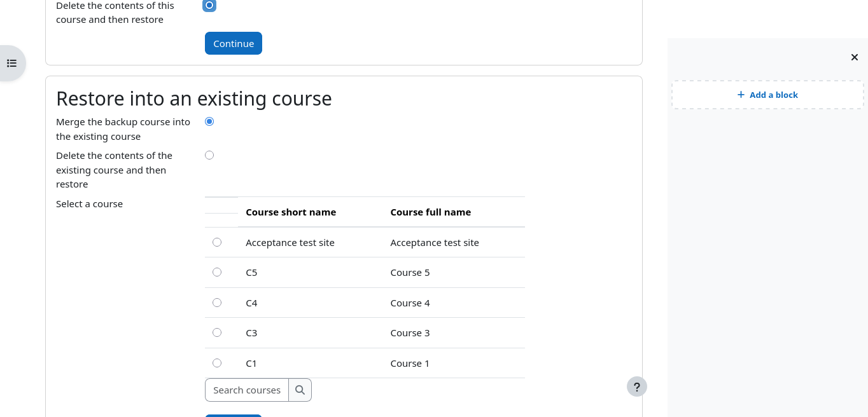Click the 'Course 1' full name cell
The height and width of the screenshot is (417, 868).
pyautogui.click(x=410, y=364)
